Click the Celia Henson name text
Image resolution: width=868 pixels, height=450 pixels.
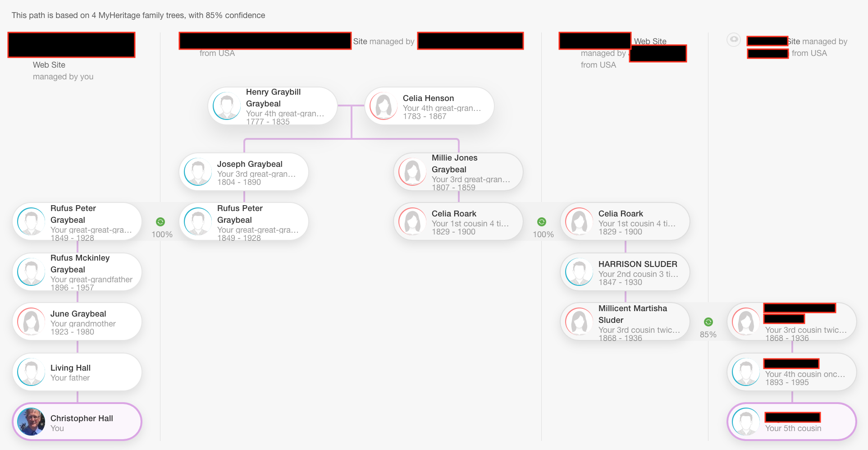click(x=428, y=98)
